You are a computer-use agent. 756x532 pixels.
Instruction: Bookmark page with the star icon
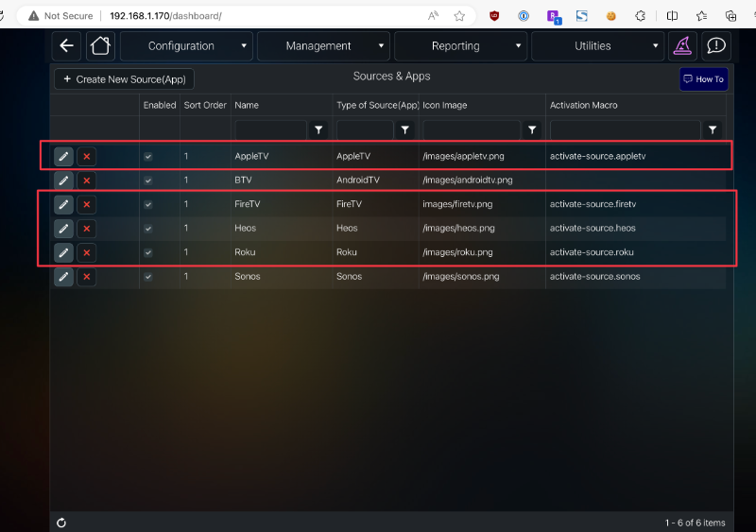point(459,16)
